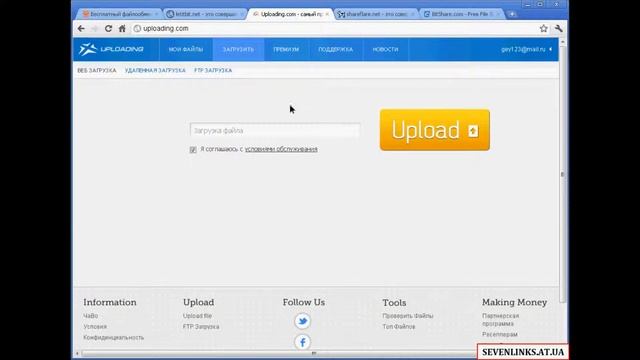Viewport: 640px width, 360px height.
Task: Open the Партнерская программа link
Action: pyautogui.click(x=500, y=320)
